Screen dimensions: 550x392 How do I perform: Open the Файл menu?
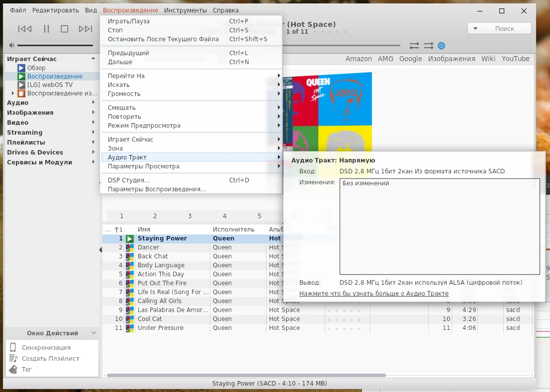(x=18, y=10)
